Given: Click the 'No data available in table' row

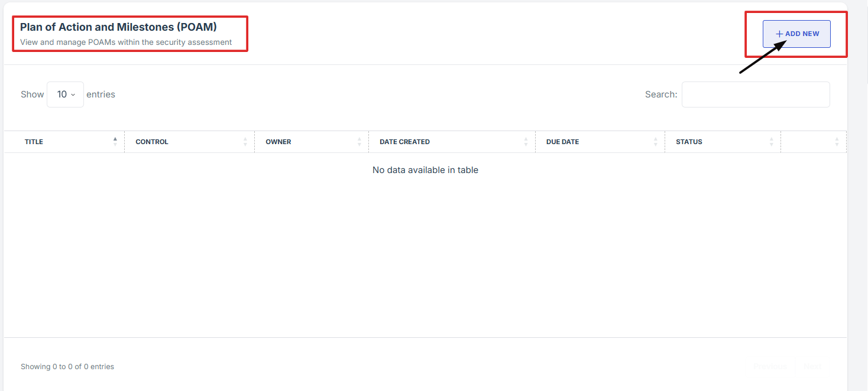Looking at the screenshot, I should [425, 170].
